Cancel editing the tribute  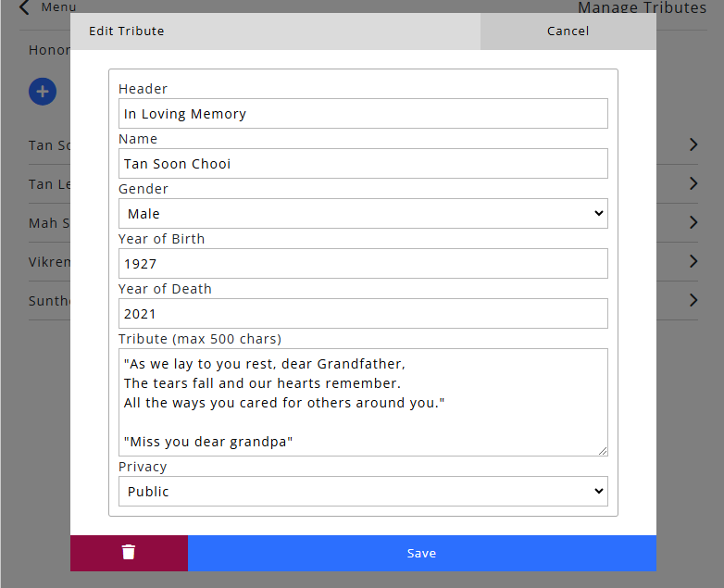[568, 31]
